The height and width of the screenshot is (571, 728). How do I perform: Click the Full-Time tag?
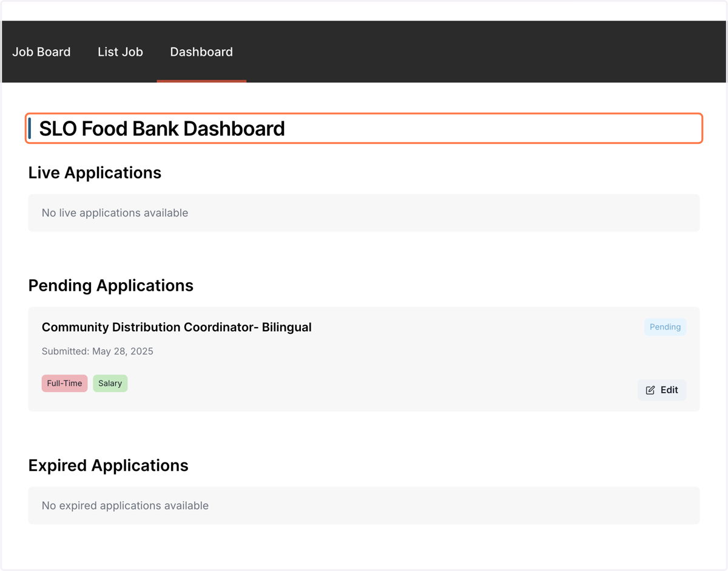(64, 383)
